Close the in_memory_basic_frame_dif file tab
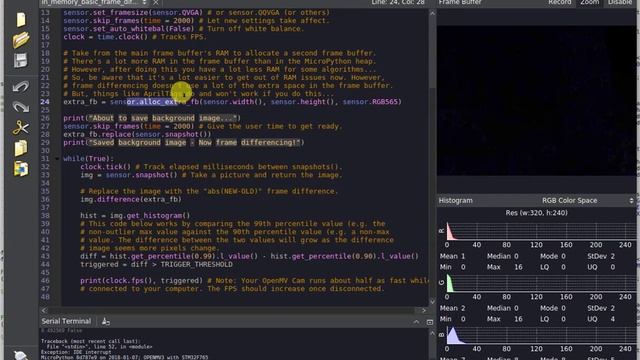Image resolution: width=640 pixels, height=360 pixels. (156, 2)
